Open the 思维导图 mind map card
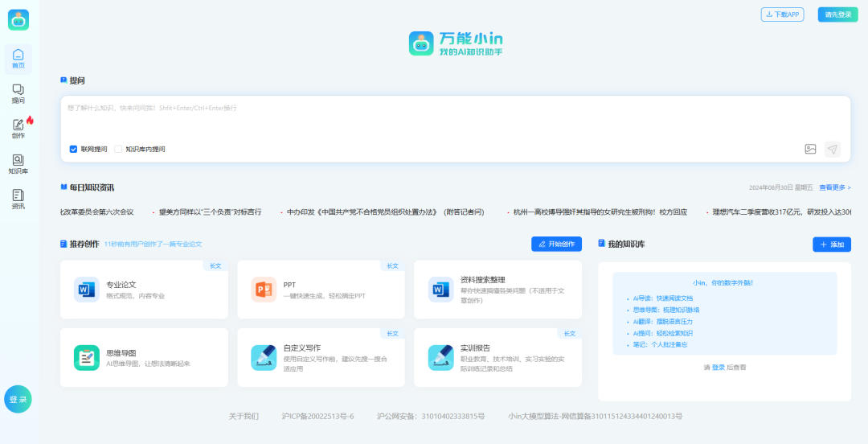This screenshot has width=868, height=444. pyautogui.click(x=144, y=358)
